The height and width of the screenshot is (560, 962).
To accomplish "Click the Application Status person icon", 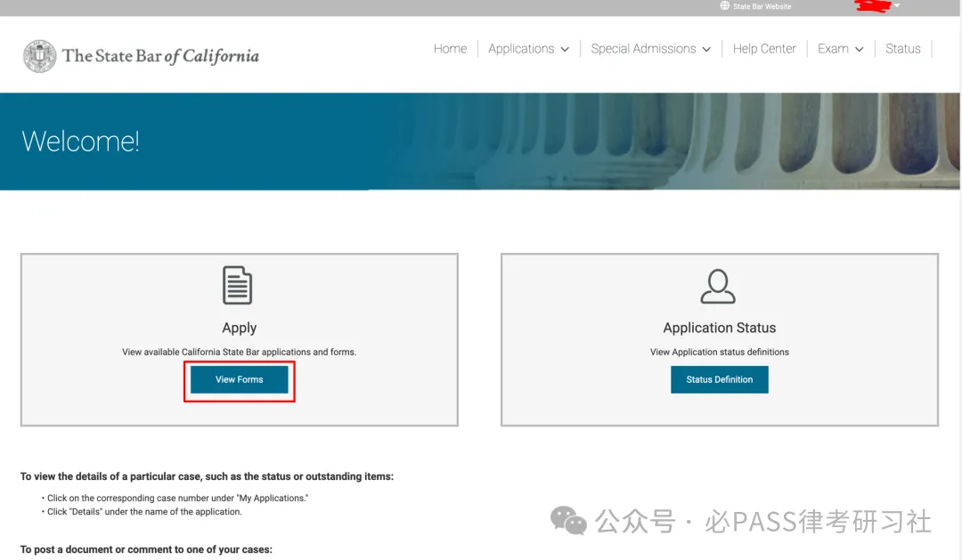I will click(x=718, y=287).
